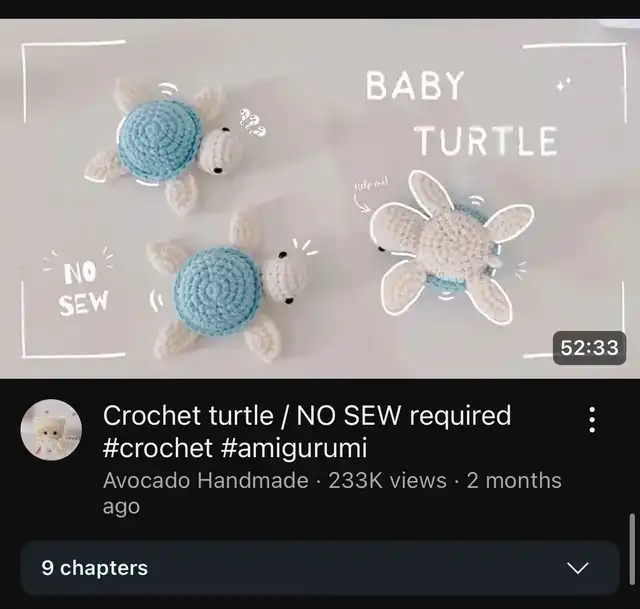Click the NO SEW label in thumbnail
This screenshot has height=609, width=640.
[83, 289]
